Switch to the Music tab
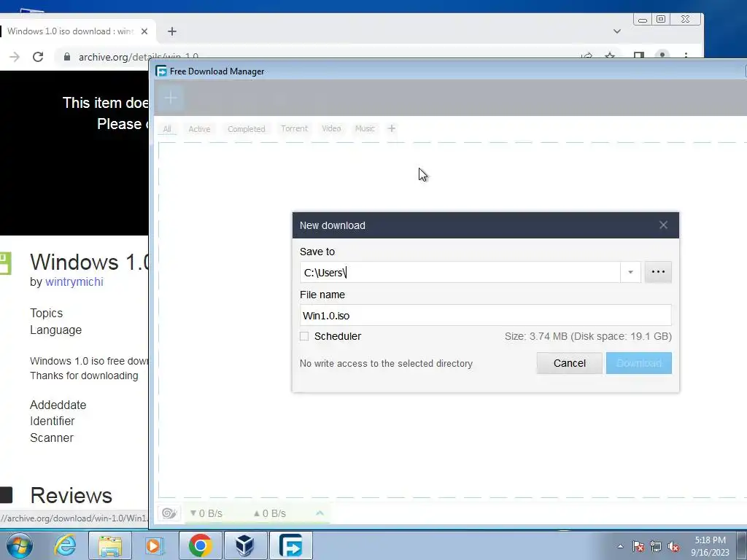 tap(365, 128)
